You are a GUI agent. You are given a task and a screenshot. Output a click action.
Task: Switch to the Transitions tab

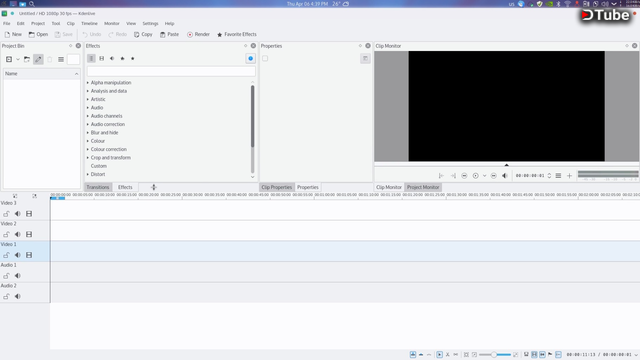(98, 187)
